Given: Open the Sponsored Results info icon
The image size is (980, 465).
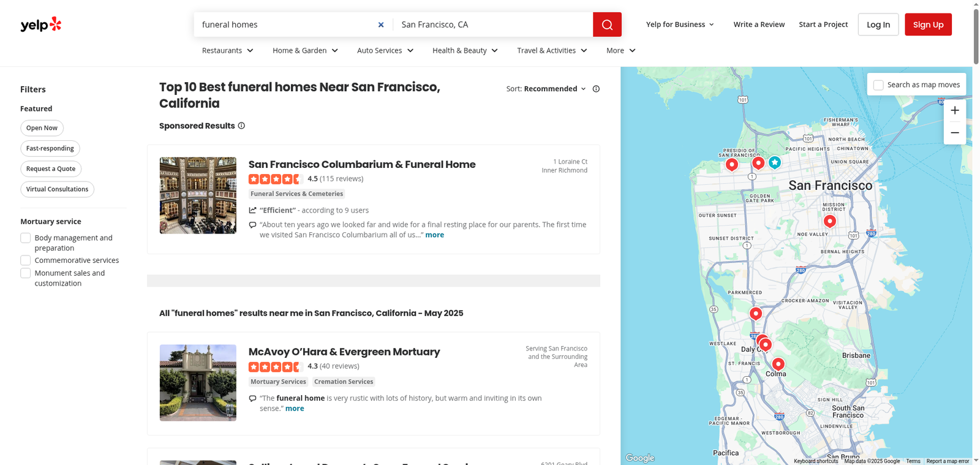Looking at the screenshot, I should click(x=241, y=126).
